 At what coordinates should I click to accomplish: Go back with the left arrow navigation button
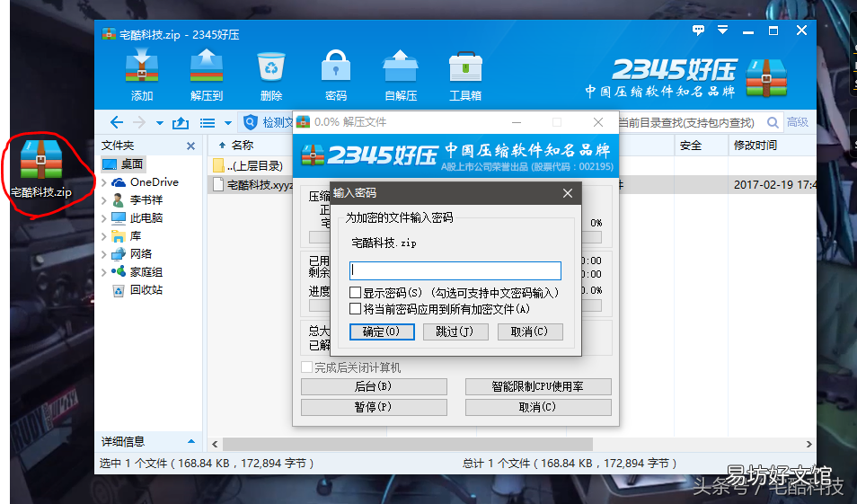tap(117, 122)
